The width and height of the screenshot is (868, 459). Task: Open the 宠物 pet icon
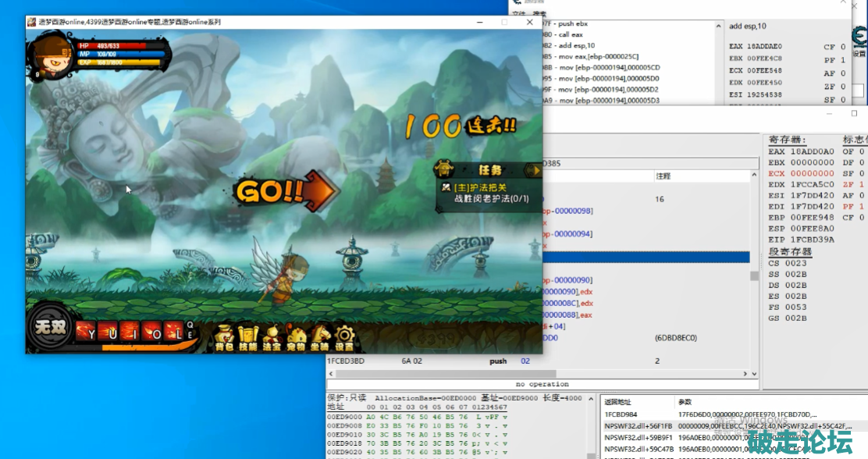(295, 336)
